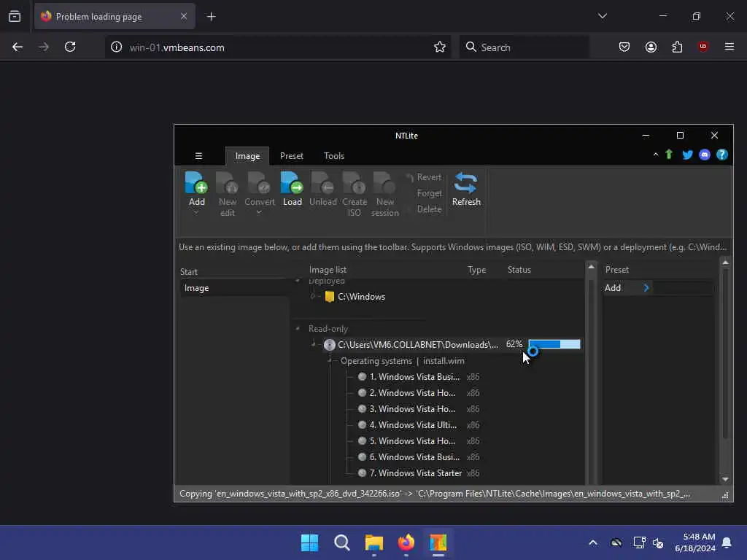Close the Problem loading page tab
This screenshot has width=747, height=560.
[184, 16]
